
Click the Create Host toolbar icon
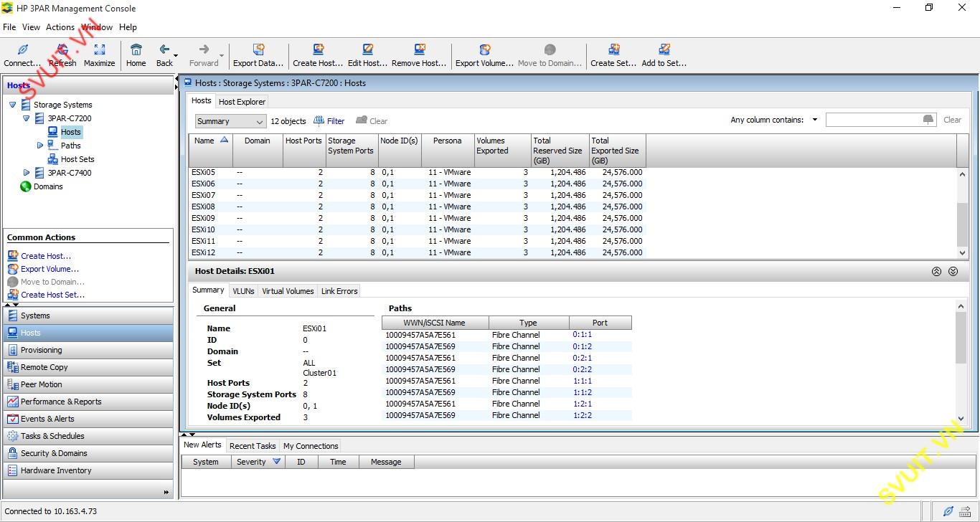point(318,49)
